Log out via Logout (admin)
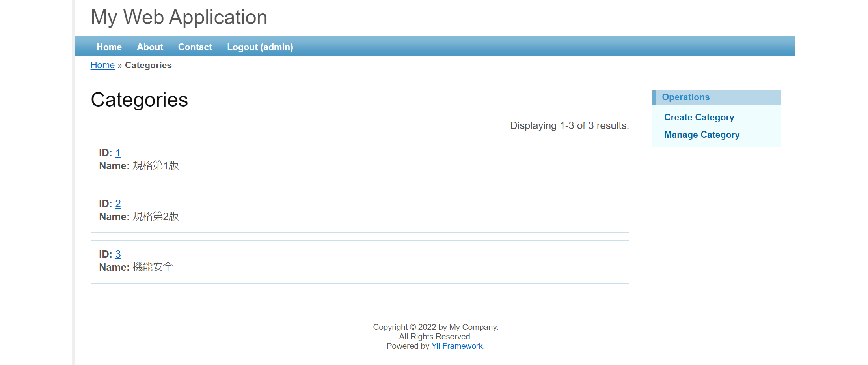 [x=260, y=47]
